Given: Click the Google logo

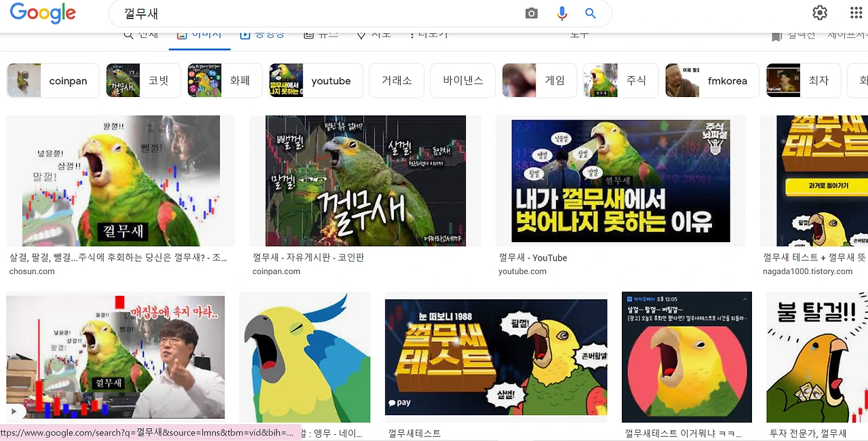Looking at the screenshot, I should click(x=42, y=13).
